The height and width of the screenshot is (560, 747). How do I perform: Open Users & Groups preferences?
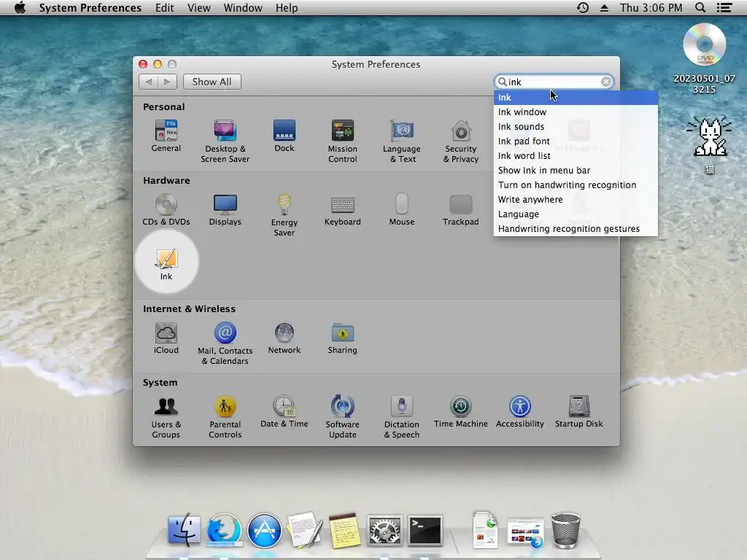(x=166, y=416)
